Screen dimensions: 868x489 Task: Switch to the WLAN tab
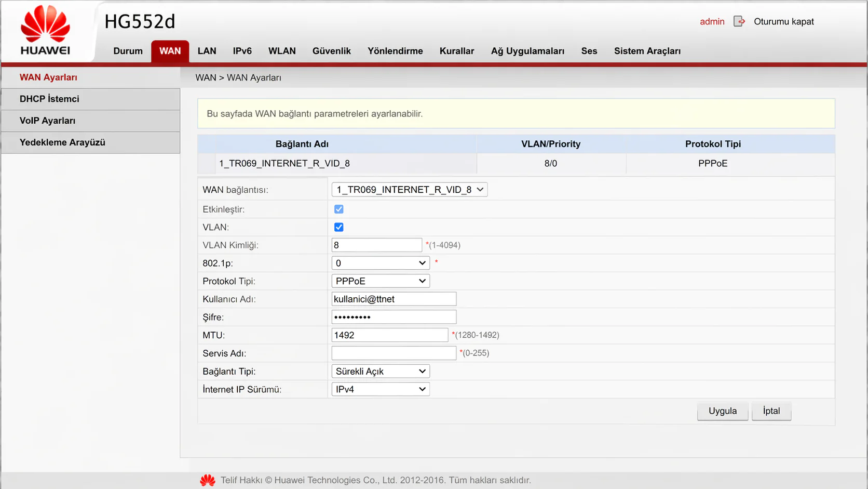(x=282, y=51)
